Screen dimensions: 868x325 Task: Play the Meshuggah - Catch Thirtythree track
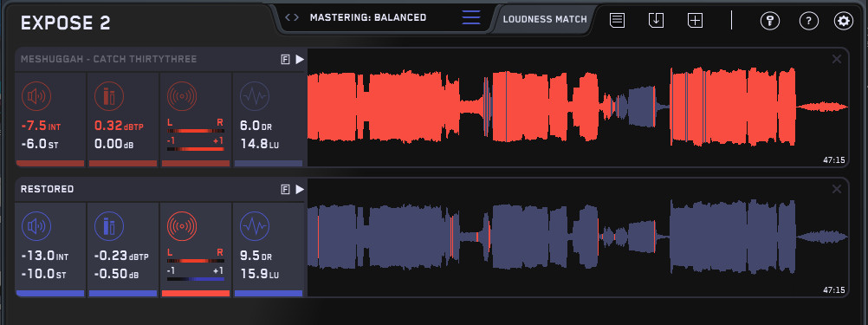(300, 59)
